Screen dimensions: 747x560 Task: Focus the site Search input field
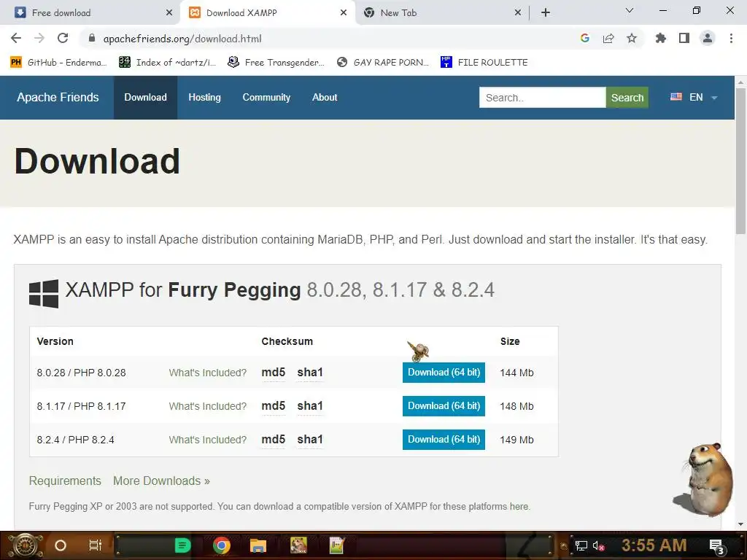(542, 98)
